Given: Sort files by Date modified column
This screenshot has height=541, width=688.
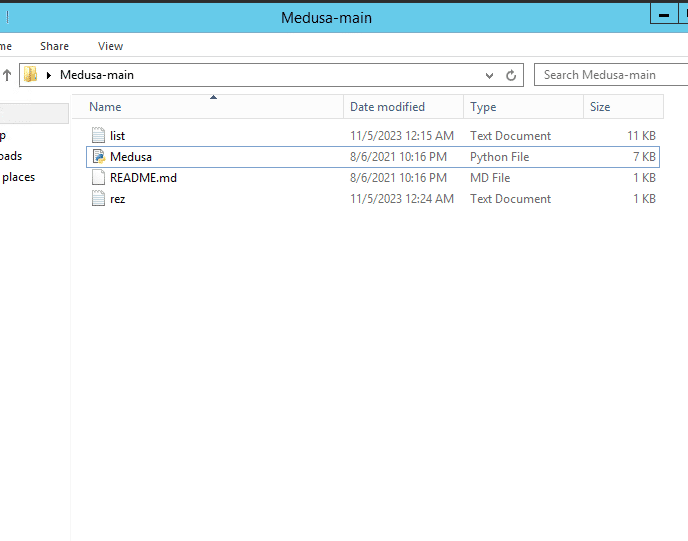Looking at the screenshot, I should click(x=403, y=107).
